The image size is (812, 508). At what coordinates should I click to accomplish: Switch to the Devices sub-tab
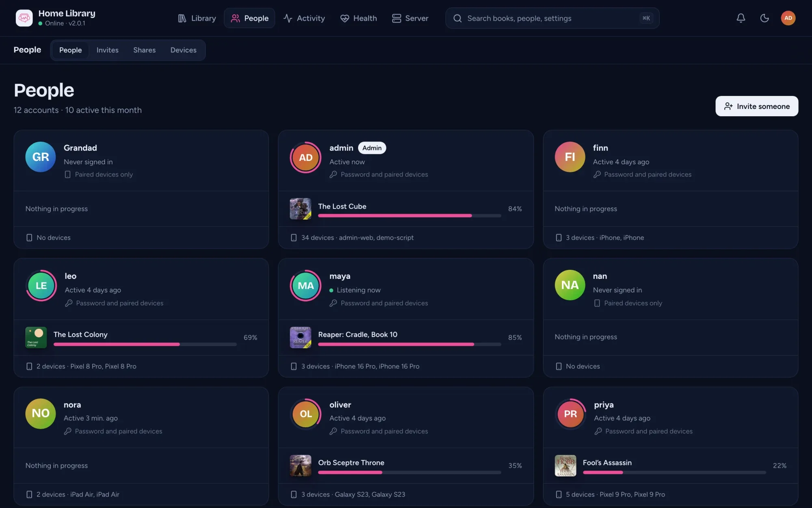(183, 50)
